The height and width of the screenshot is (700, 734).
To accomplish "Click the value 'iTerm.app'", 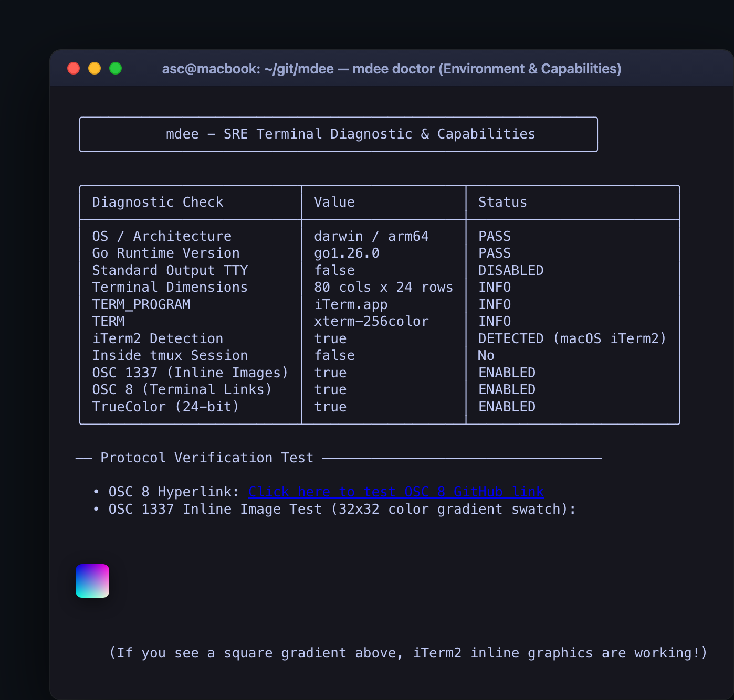I will pos(351,304).
